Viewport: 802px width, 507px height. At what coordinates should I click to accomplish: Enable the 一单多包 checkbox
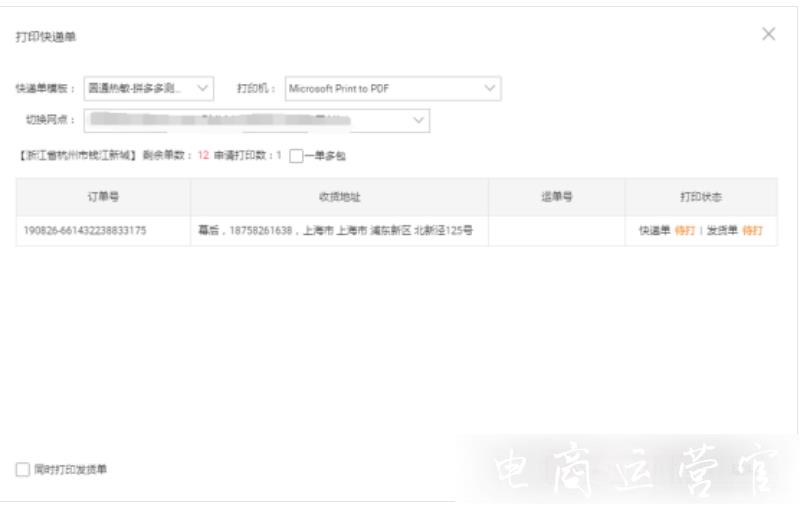pyautogui.click(x=296, y=156)
